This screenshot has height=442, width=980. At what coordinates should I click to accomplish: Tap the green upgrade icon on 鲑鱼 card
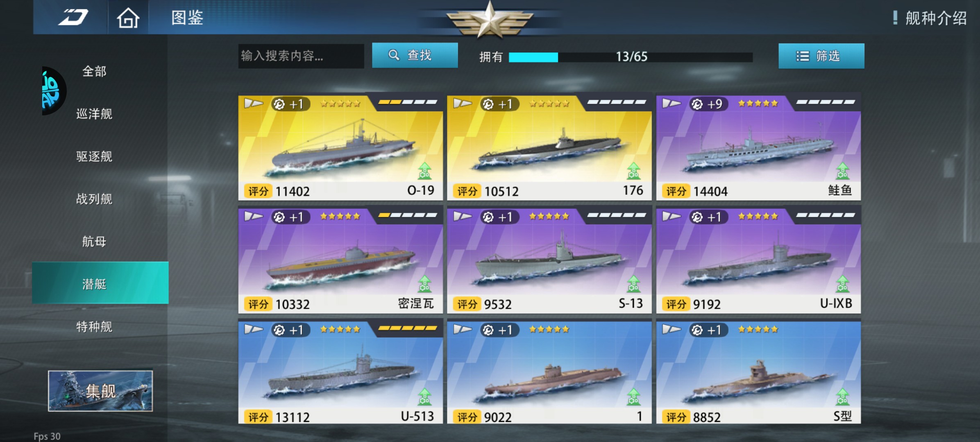pos(842,171)
